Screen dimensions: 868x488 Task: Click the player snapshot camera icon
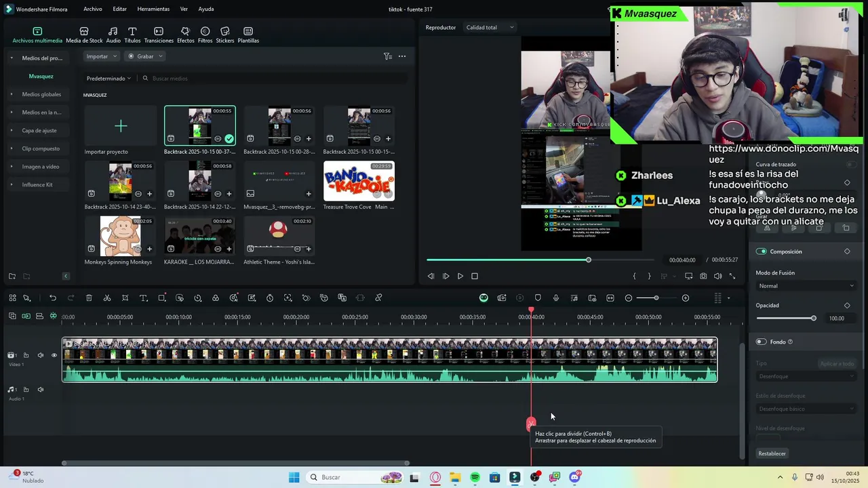pyautogui.click(x=703, y=277)
